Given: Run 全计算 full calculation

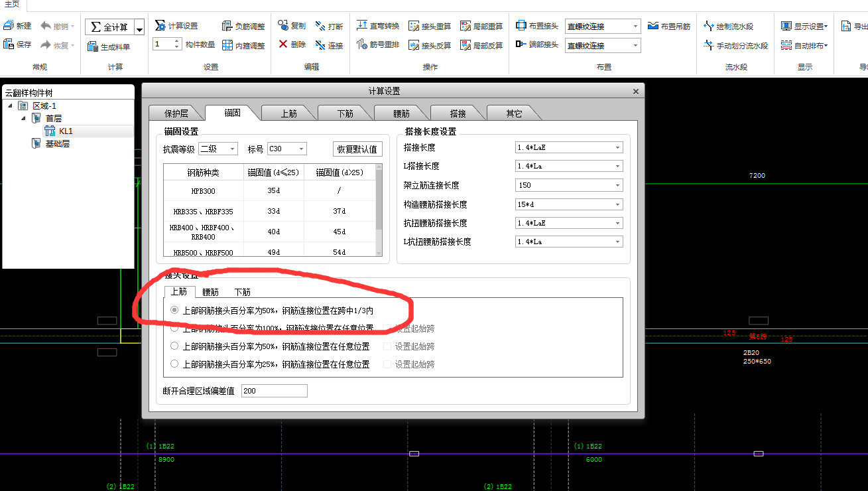Looking at the screenshot, I should (x=109, y=27).
